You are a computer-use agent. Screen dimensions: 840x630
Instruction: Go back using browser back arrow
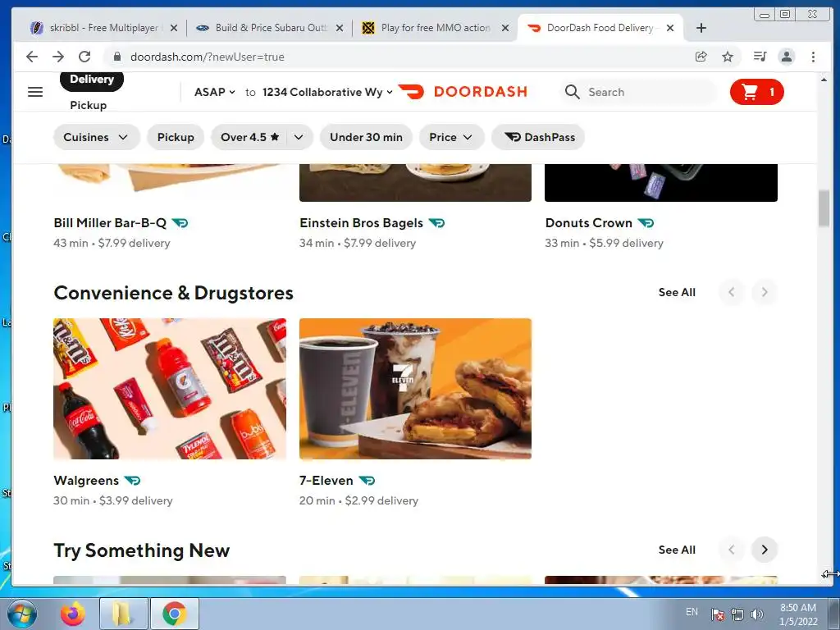click(32, 57)
